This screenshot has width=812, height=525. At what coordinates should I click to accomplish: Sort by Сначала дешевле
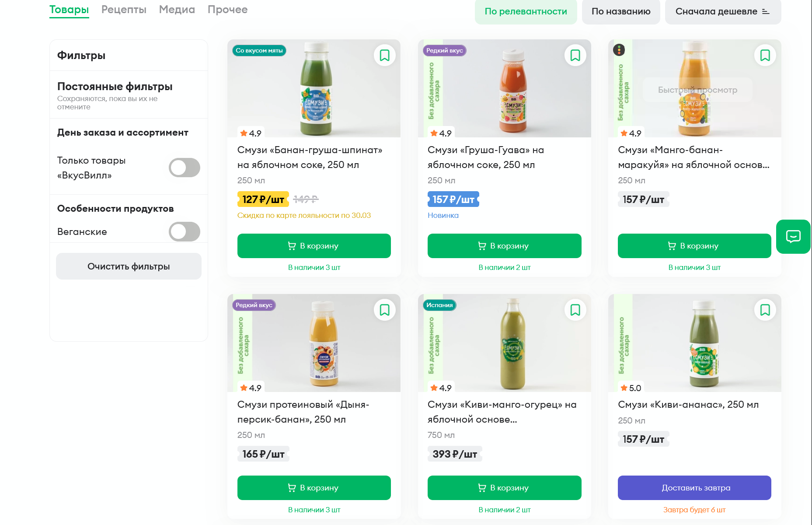[x=722, y=12]
